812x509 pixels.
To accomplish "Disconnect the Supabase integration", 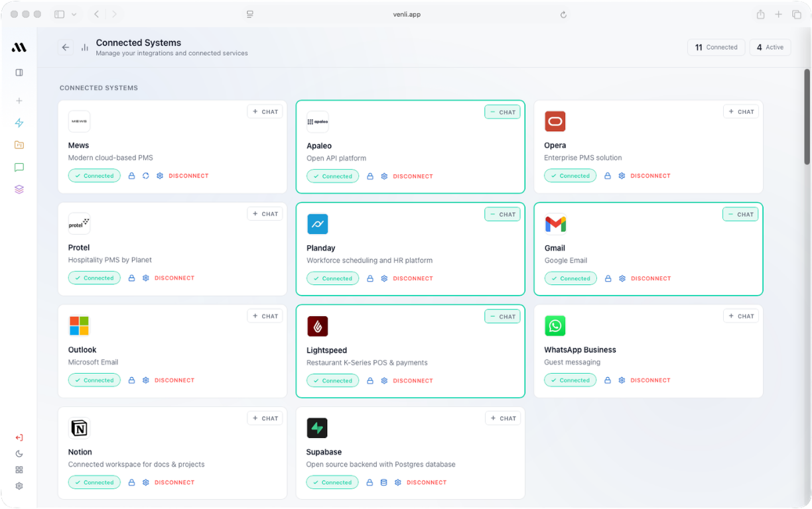I will point(427,482).
